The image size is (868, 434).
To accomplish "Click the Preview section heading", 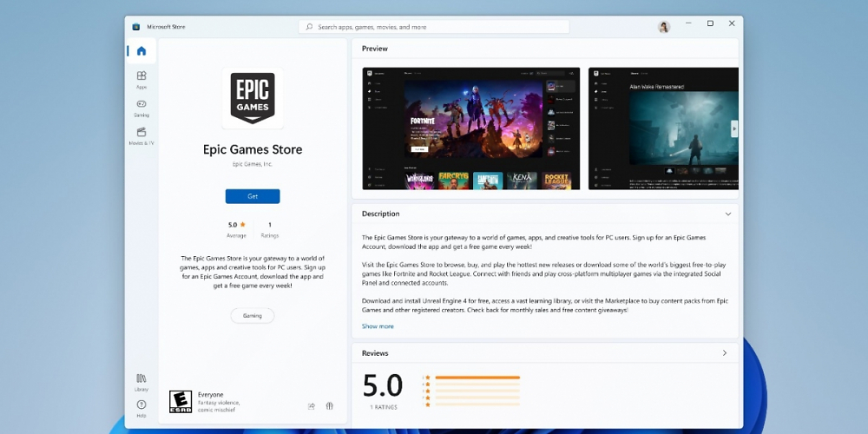I will [x=375, y=49].
